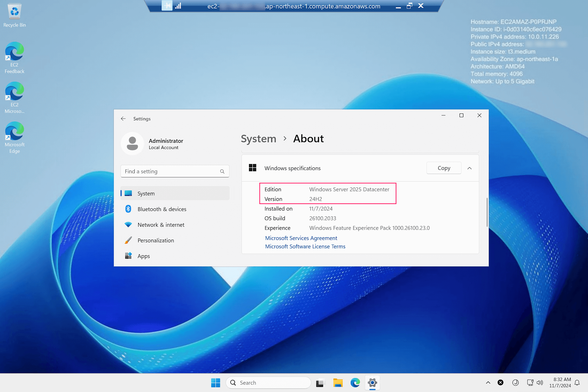Open volume control tray icon

[540, 383]
